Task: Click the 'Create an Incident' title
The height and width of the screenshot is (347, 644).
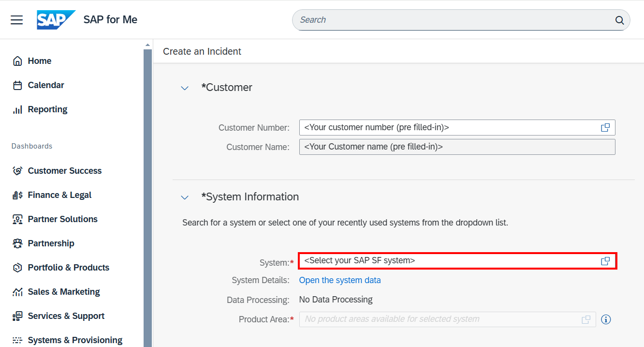Action: [x=202, y=51]
